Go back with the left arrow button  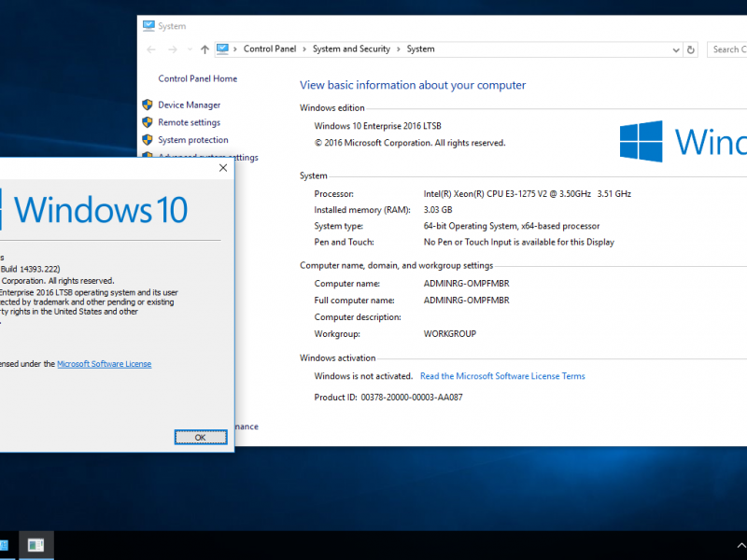[x=151, y=49]
